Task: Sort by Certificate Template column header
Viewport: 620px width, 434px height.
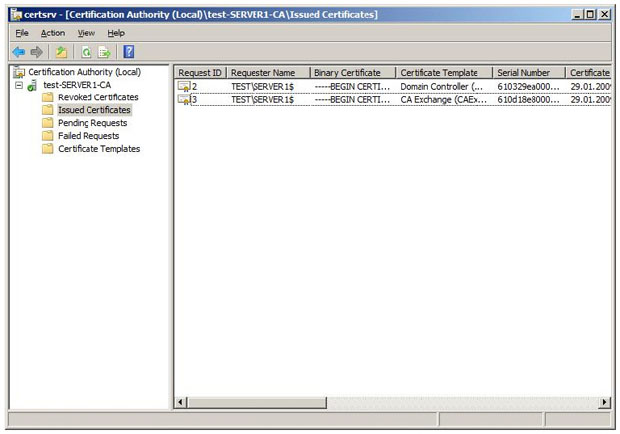Action: (444, 73)
